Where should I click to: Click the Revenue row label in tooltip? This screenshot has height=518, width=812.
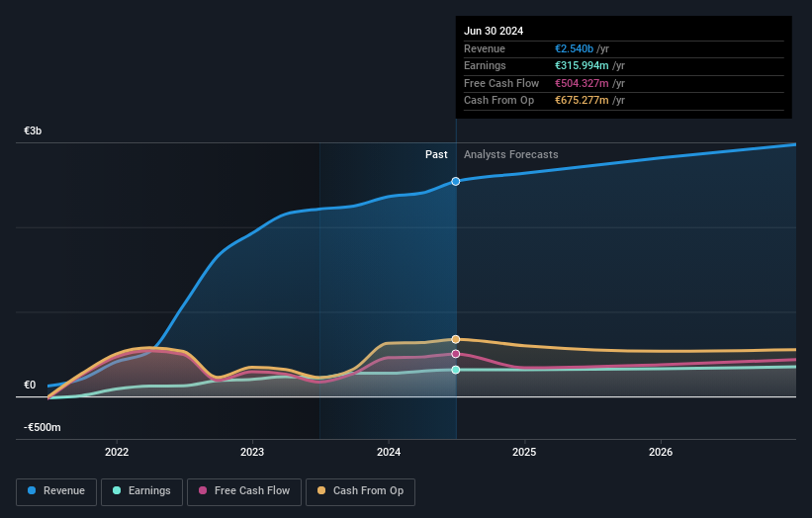point(485,48)
